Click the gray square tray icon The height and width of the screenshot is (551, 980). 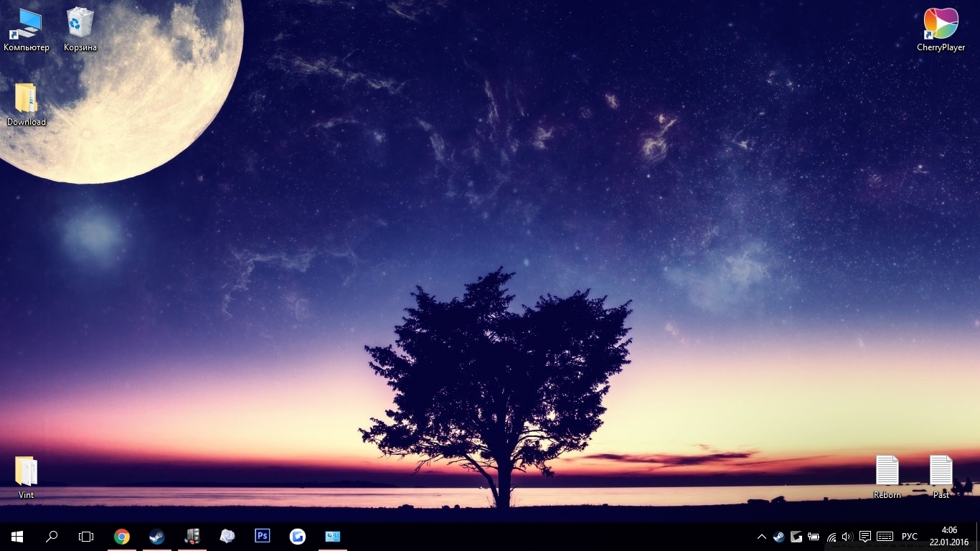(x=796, y=537)
